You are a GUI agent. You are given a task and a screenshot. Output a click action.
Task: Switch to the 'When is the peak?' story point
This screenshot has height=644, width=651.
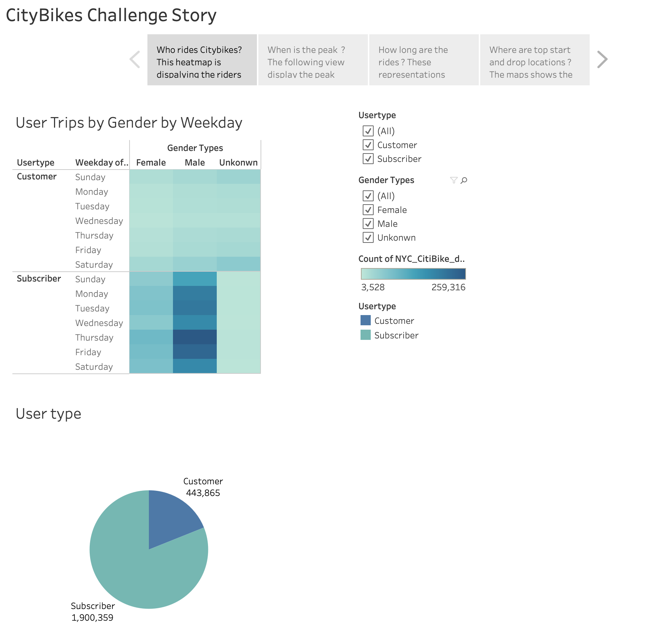click(x=312, y=59)
